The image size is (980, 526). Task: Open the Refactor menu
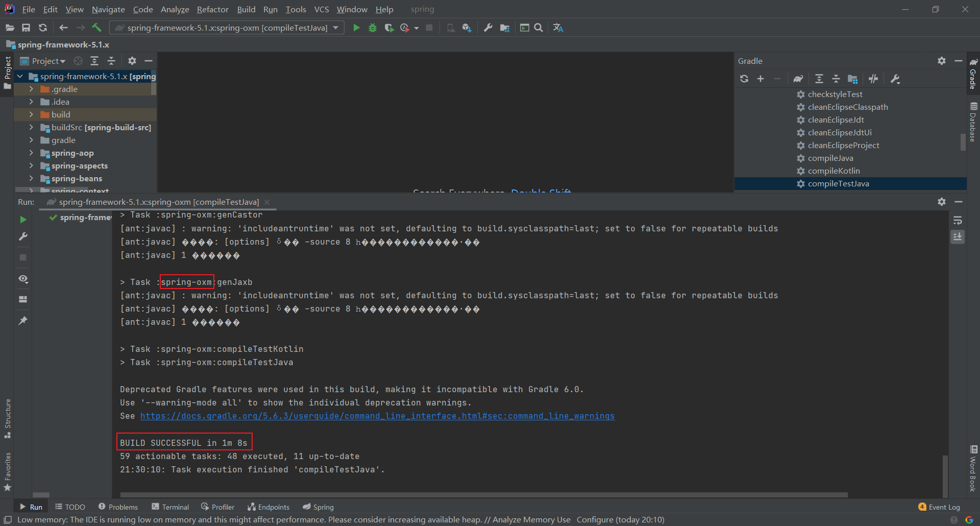[x=212, y=9]
